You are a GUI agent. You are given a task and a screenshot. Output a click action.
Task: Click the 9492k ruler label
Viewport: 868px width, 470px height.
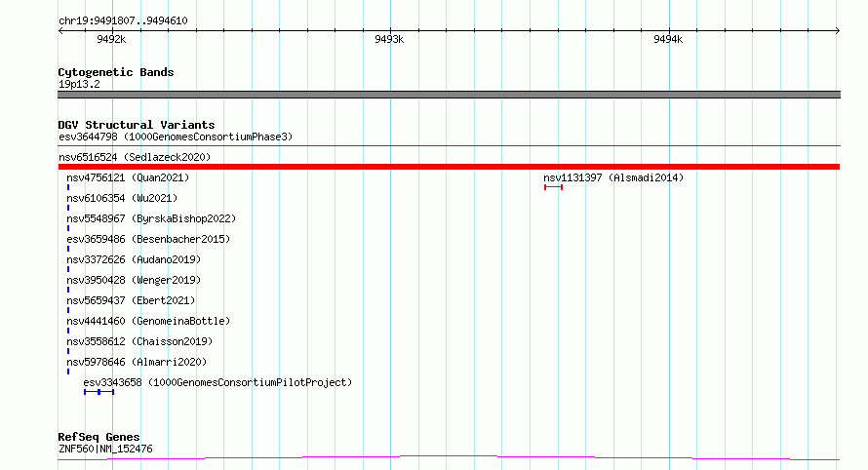[x=111, y=39]
